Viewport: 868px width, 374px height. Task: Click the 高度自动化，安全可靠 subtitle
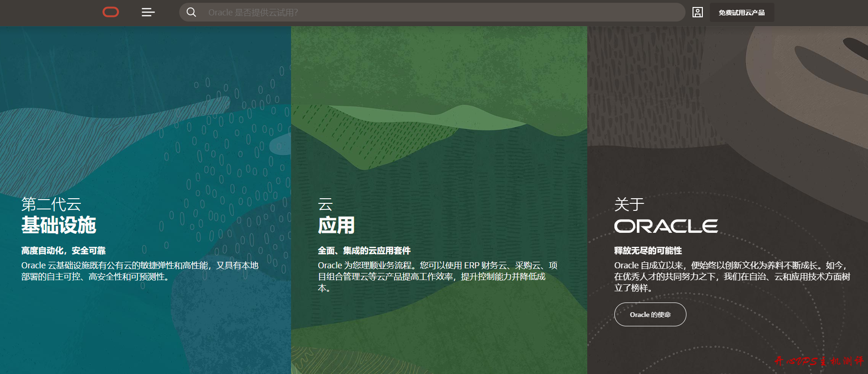(64, 251)
